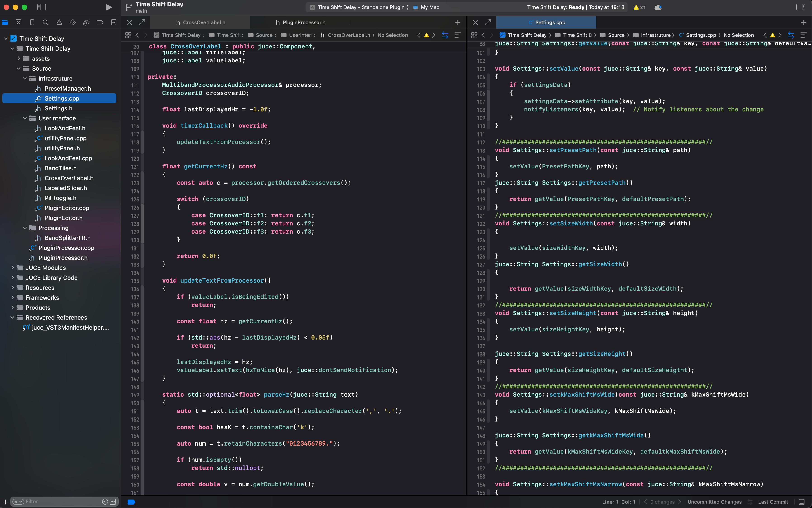This screenshot has width=812, height=508.
Task: Open the Debug navigator
Action: point(86,22)
